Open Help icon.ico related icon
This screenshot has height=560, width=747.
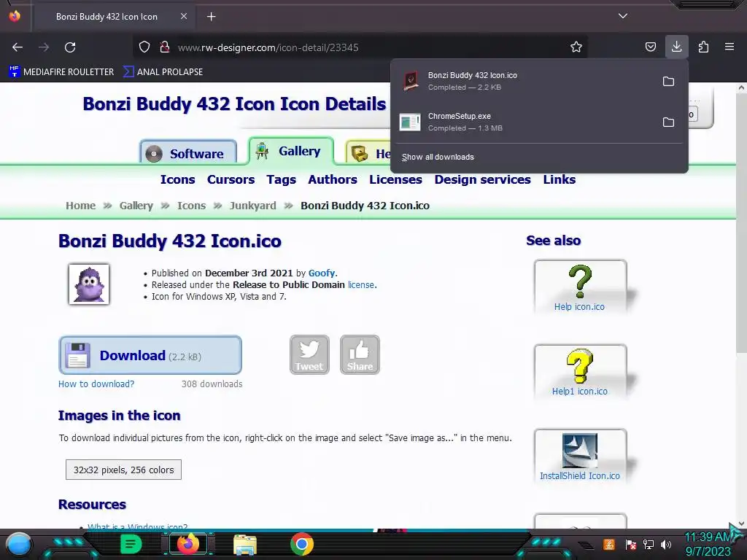(580, 287)
